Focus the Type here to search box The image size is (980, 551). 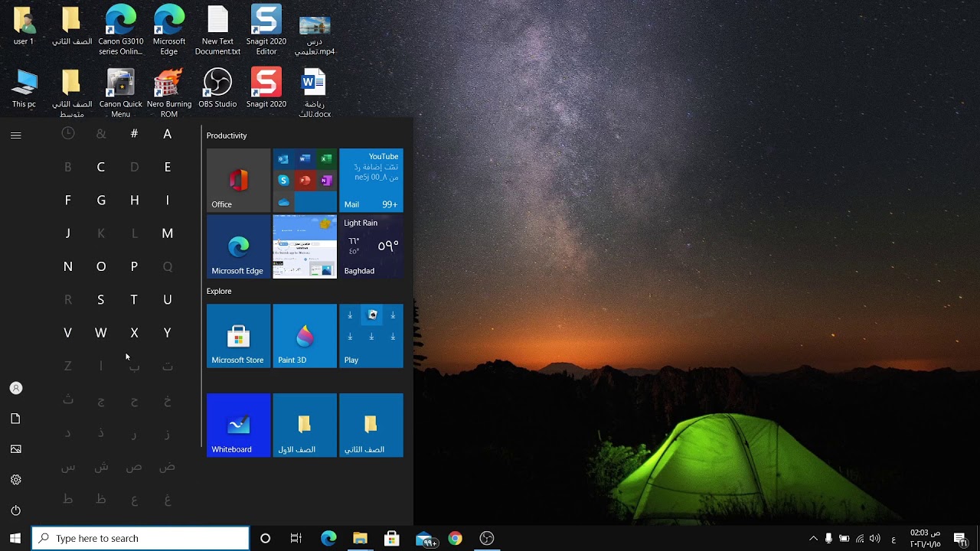click(141, 539)
